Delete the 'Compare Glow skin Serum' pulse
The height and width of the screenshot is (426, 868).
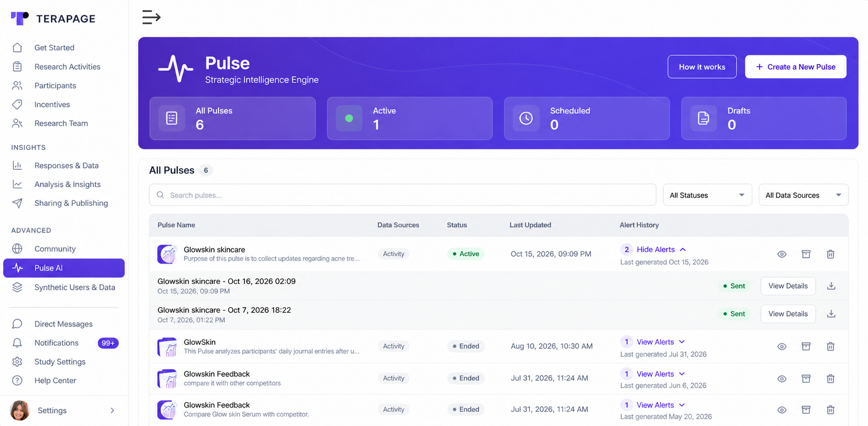click(x=830, y=410)
